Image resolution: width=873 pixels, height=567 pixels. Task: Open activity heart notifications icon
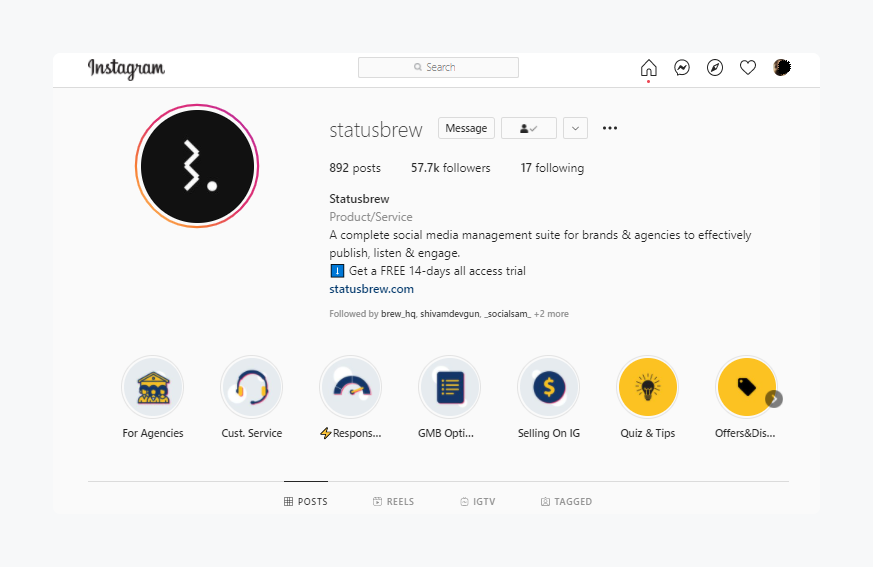coord(748,68)
